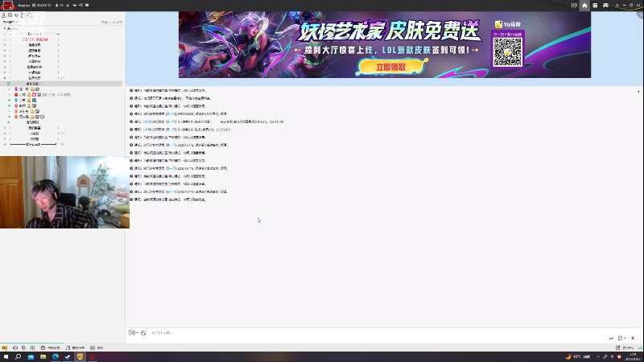644x362 pixels.
Task: Click the pin icon in the title bar
Action: 617,6
